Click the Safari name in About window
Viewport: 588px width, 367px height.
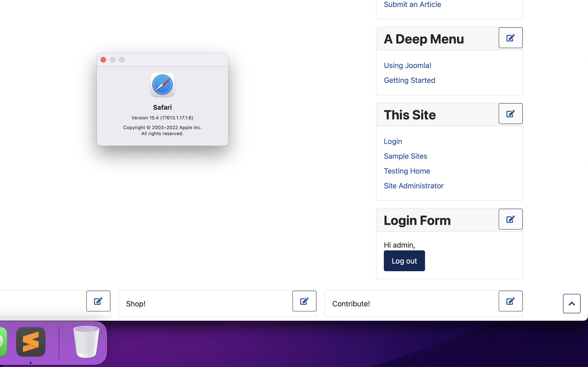click(x=163, y=107)
